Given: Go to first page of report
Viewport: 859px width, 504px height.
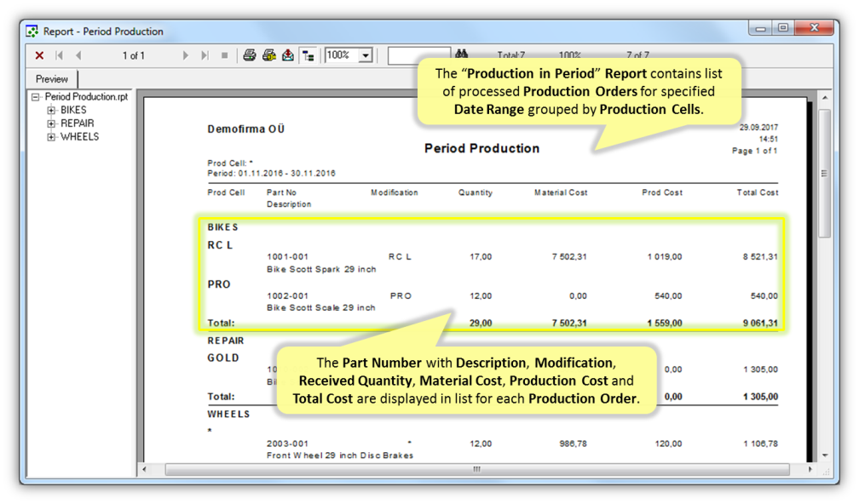Looking at the screenshot, I should [x=59, y=55].
